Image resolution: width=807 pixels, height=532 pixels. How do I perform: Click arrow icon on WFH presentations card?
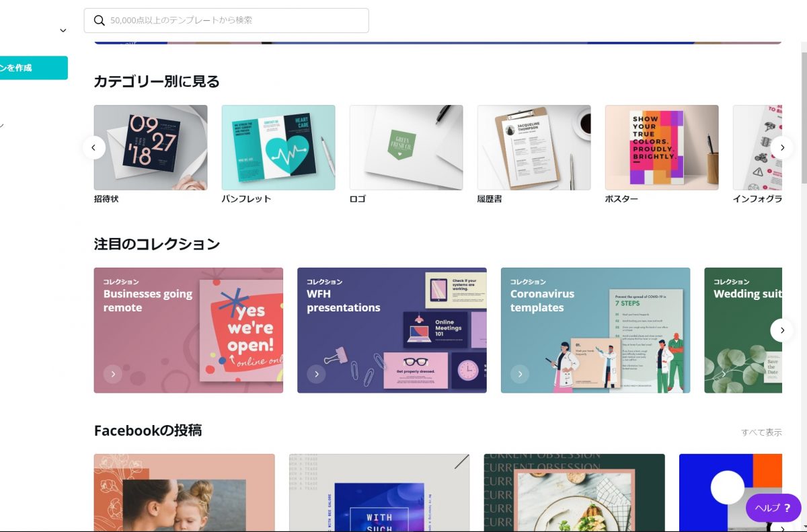[x=316, y=374]
